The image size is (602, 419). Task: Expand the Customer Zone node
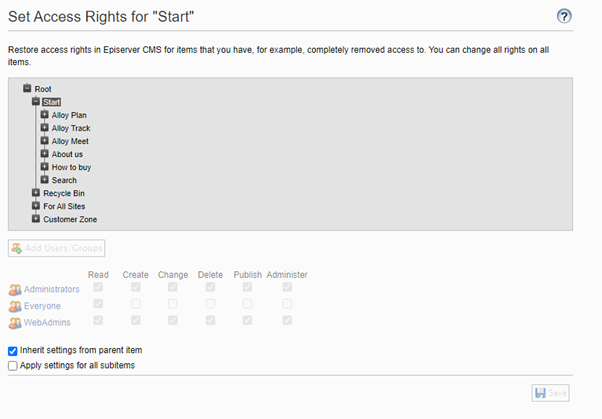coord(36,219)
